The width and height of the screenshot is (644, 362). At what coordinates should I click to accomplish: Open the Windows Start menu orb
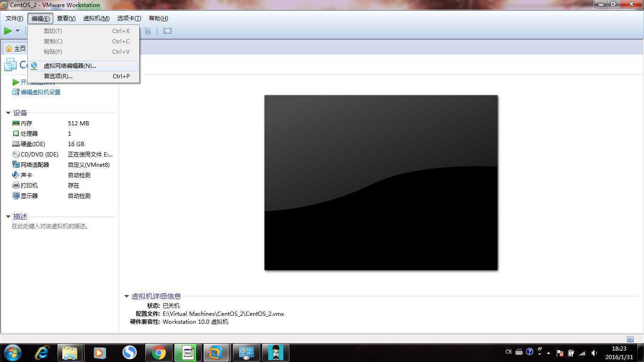12,353
